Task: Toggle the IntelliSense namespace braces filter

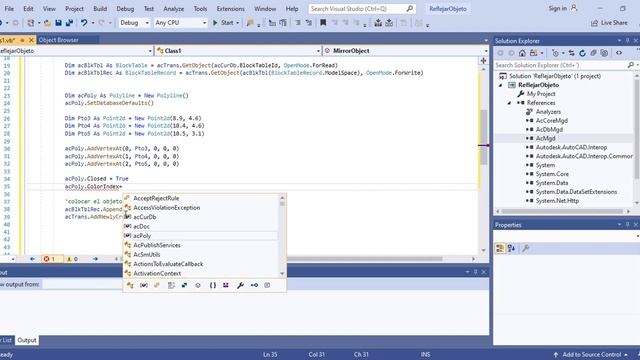Action: (x=213, y=285)
